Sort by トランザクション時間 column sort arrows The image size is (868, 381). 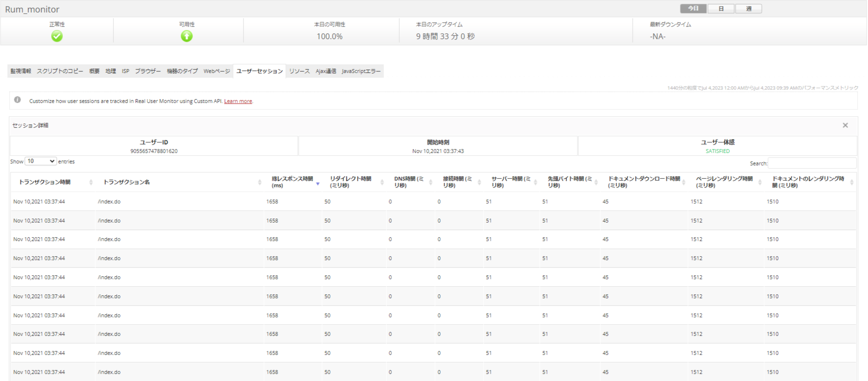(x=91, y=182)
